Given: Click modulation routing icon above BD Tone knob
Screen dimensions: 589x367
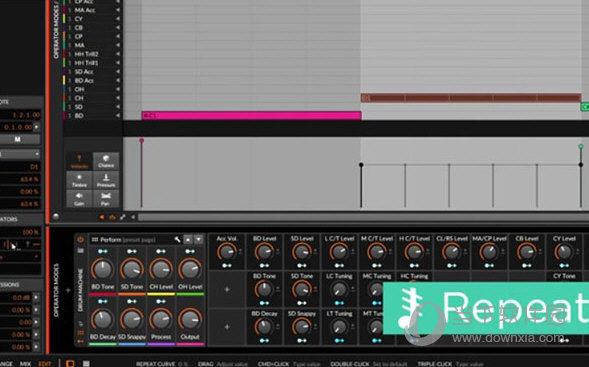Looking at the screenshot, I should 103,251.
